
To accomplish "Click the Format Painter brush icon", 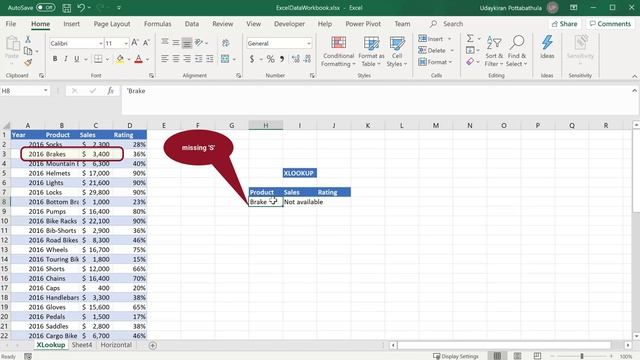I will point(28,63).
